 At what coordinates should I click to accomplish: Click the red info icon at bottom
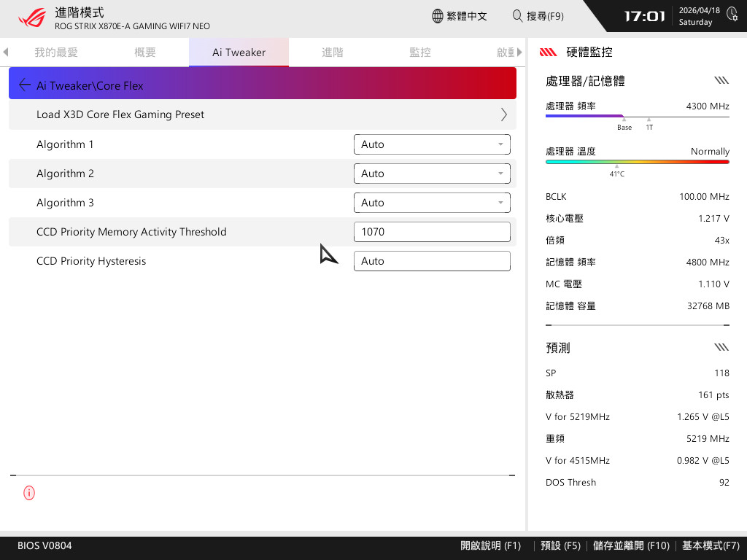29,493
